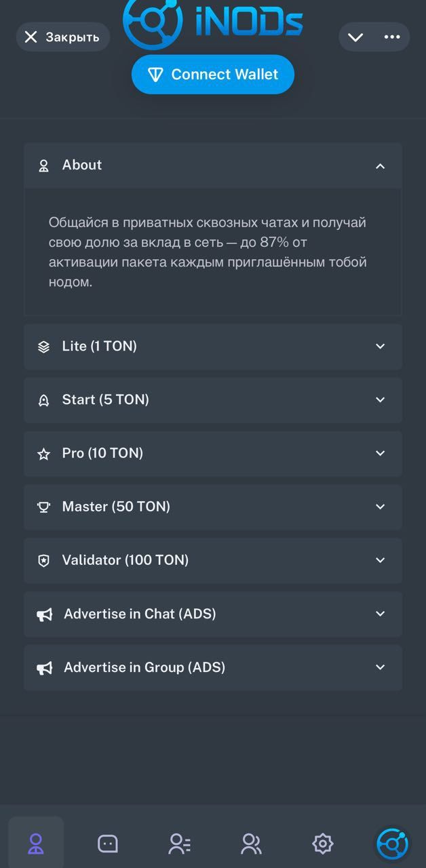The width and height of the screenshot is (426, 868).
Task: Tap the Закрыть button to exit
Action: tap(62, 37)
